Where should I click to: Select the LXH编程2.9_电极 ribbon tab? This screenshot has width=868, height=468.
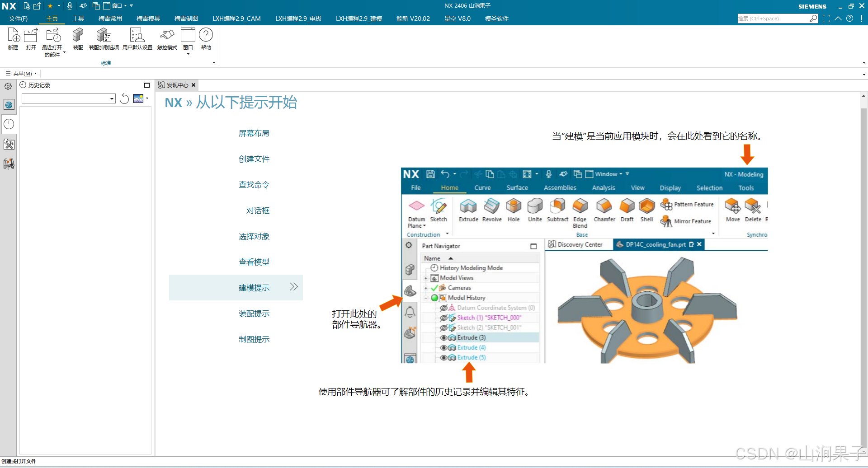(298, 19)
